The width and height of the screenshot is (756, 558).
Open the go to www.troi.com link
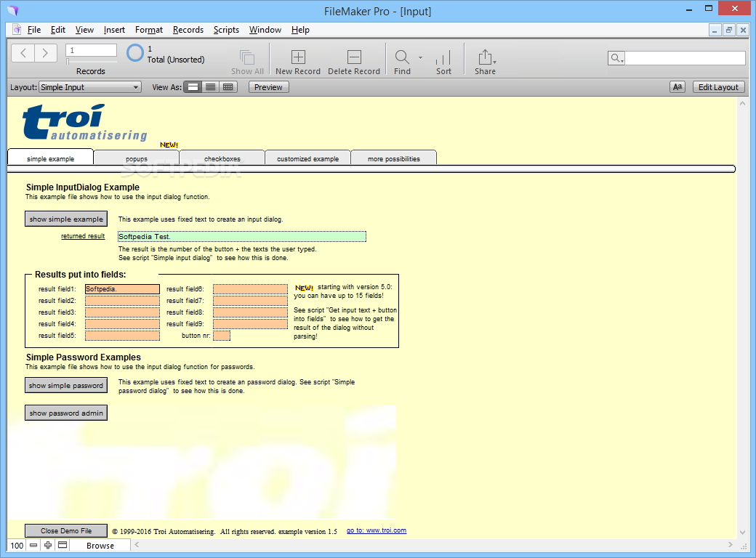click(x=377, y=530)
